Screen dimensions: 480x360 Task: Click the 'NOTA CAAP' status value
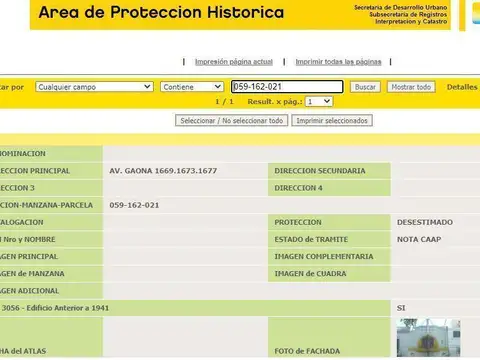point(419,239)
